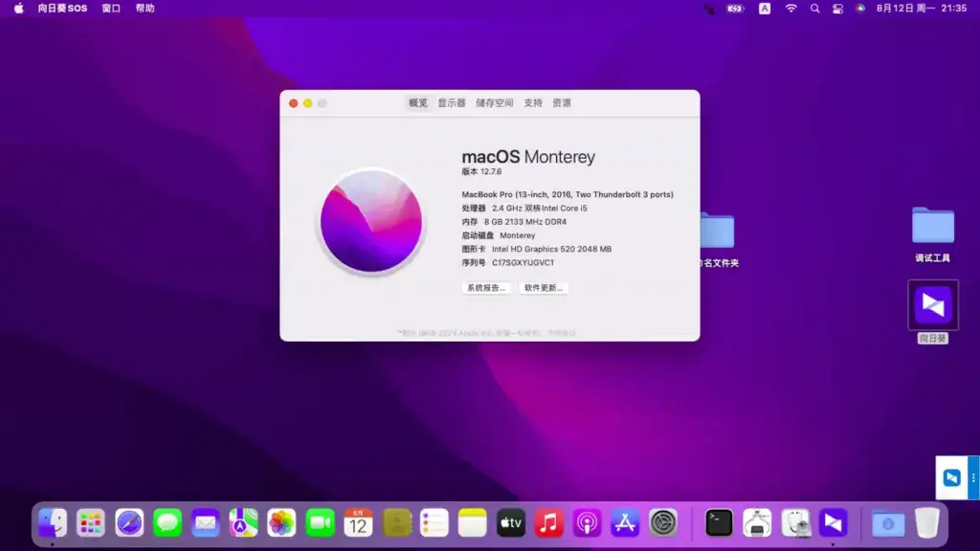This screenshot has width=980, height=551.
Task: Click the version text 版本 12.7.6
Action: [x=481, y=171]
